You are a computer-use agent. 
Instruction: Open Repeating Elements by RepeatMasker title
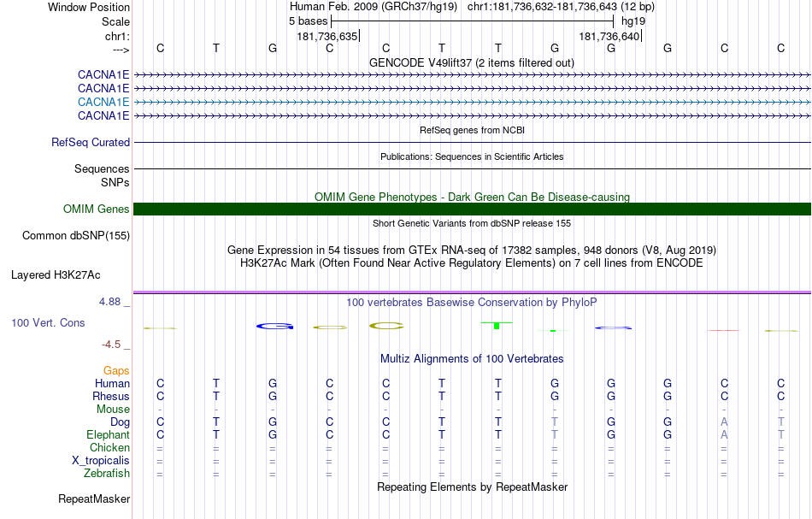click(x=472, y=487)
